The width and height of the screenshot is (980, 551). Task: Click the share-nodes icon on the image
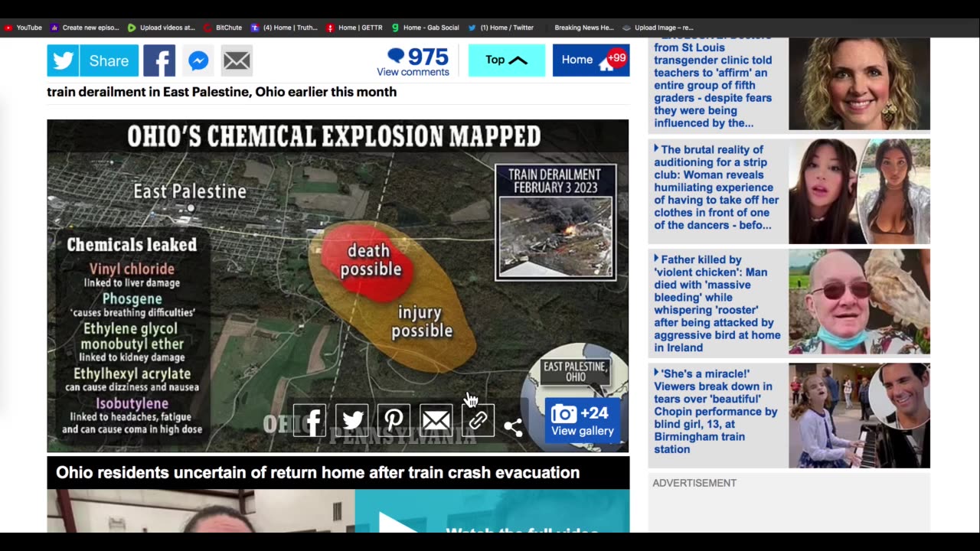coord(513,428)
